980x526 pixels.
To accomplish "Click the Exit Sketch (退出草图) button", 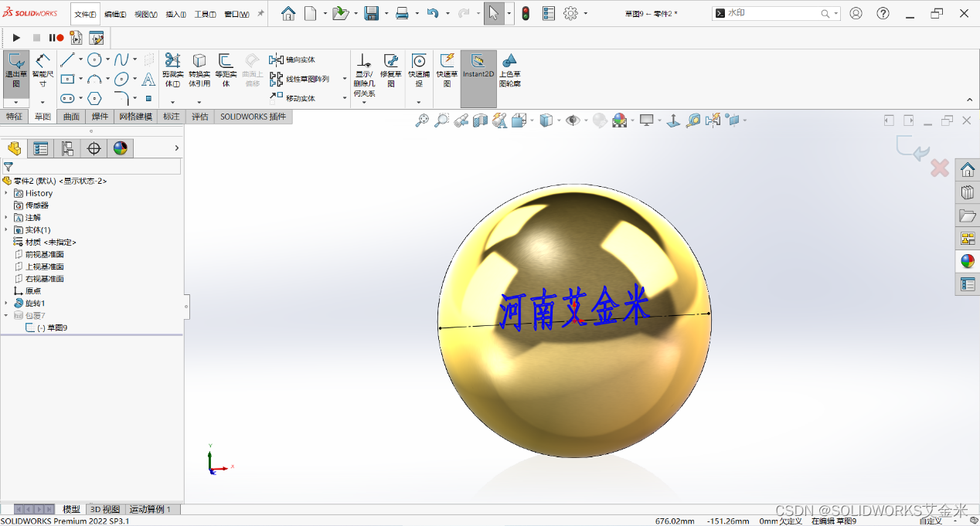I will (16, 70).
